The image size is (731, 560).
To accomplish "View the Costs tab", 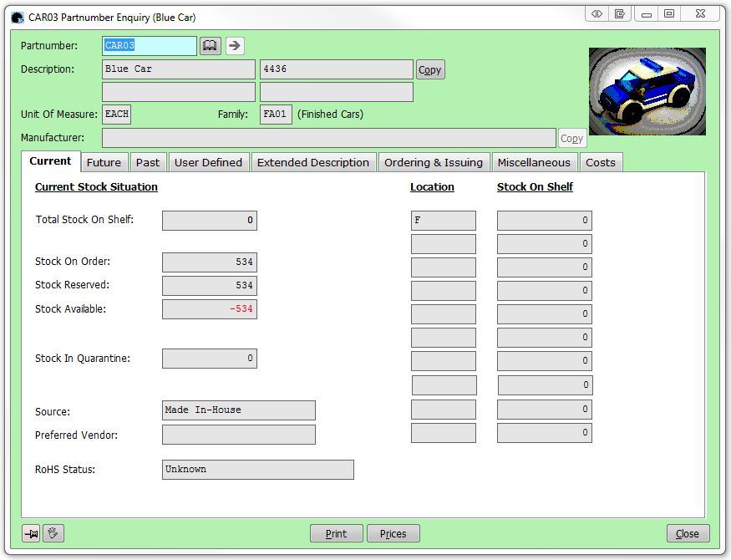I will (x=601, y=163).
